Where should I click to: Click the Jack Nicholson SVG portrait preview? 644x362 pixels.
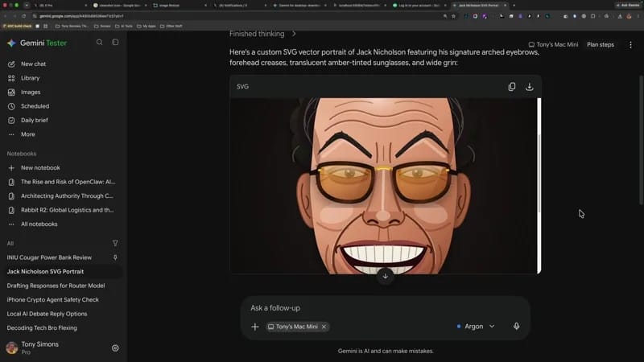click(383, 186)
